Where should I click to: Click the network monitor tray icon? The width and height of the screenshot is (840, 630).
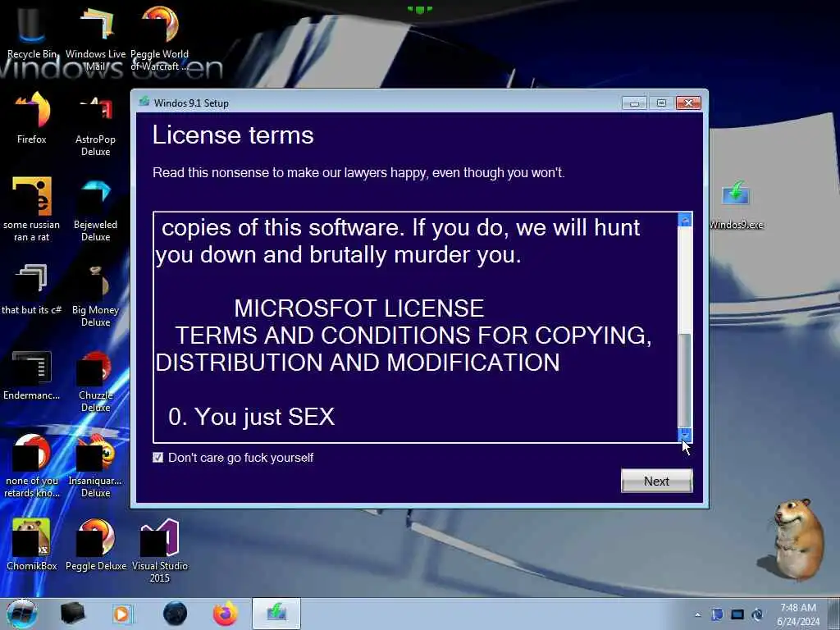737,614
